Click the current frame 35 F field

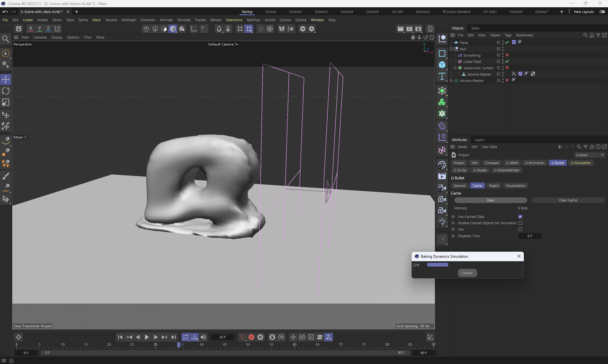[223, 337]
